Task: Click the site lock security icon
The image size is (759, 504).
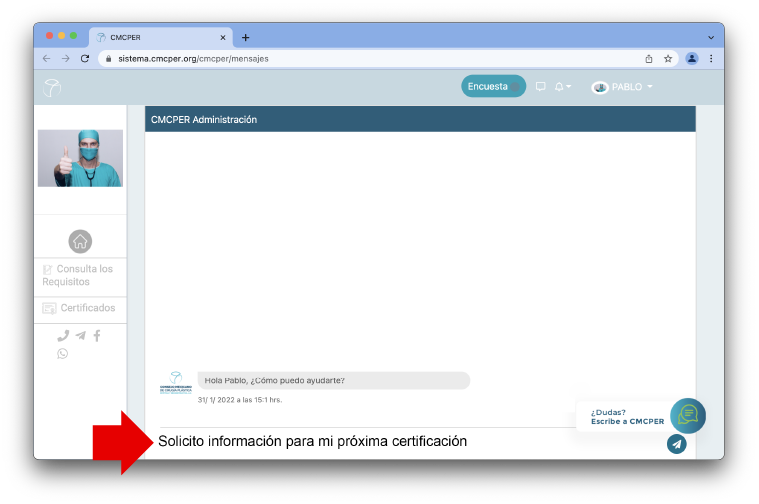Action: (x=108, y=59)
